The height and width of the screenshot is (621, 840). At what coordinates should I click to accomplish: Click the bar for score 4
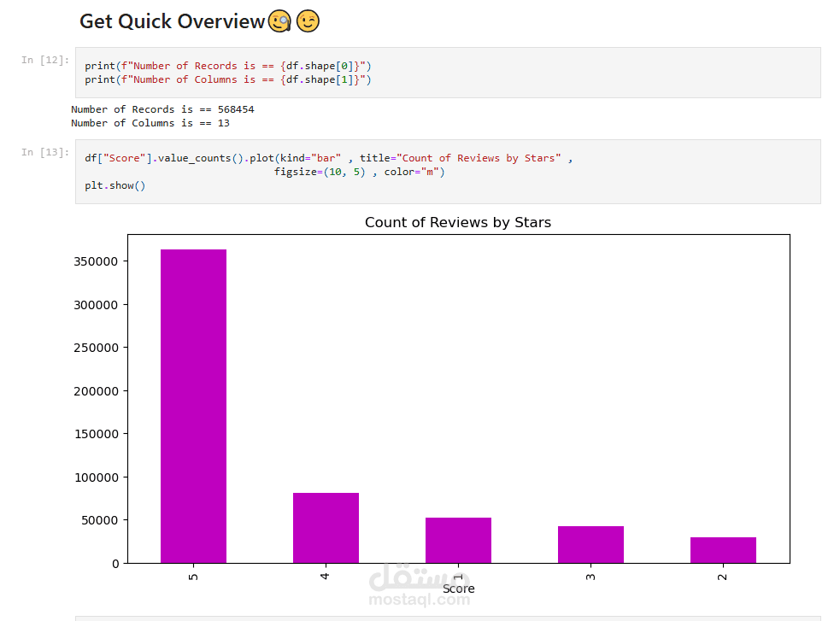[326, 528]
